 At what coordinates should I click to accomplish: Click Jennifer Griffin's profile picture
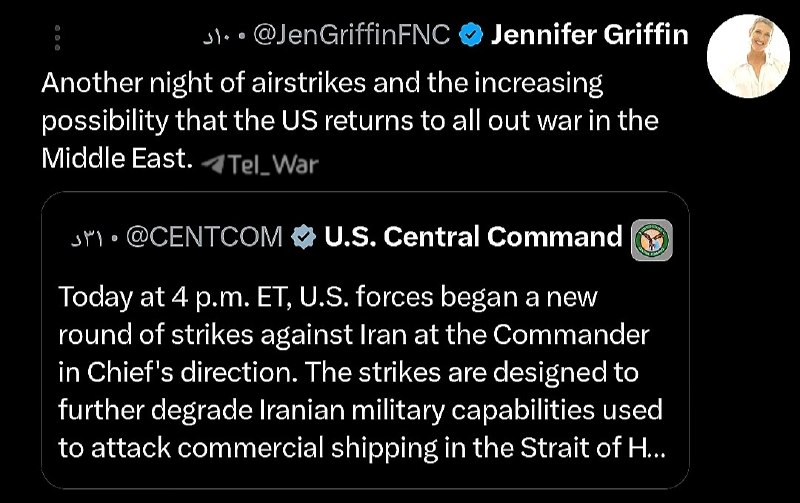click(x=748, y=56)
